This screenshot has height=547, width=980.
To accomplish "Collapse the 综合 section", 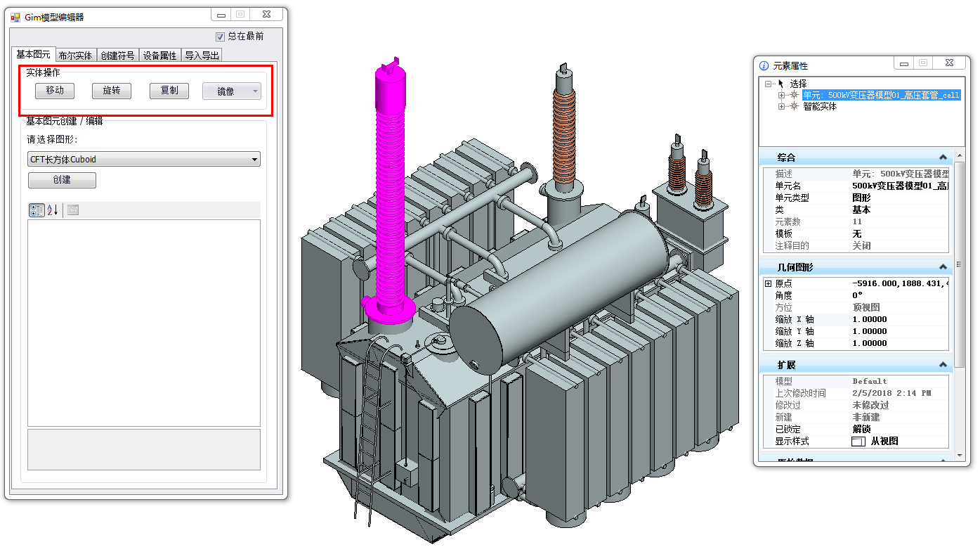I will [x=943, y=157].
